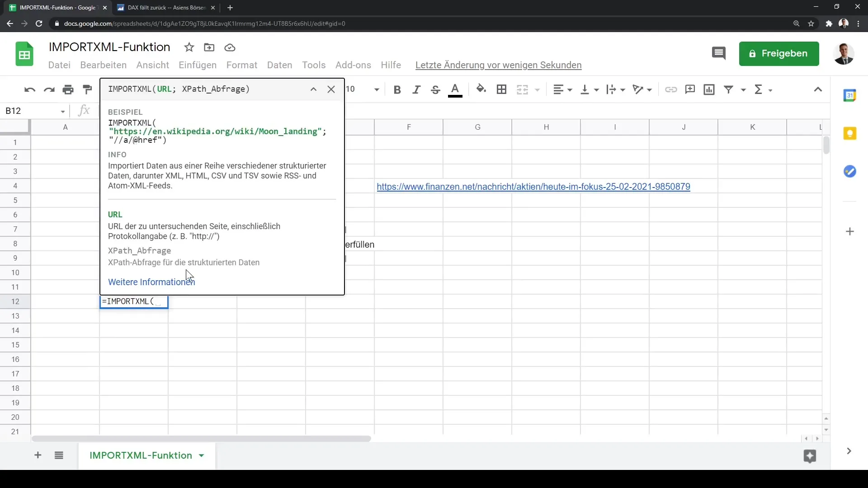Click Weitere Informationen link
Viewport: 868px width, 488px height.
click(x=151, y=282)
